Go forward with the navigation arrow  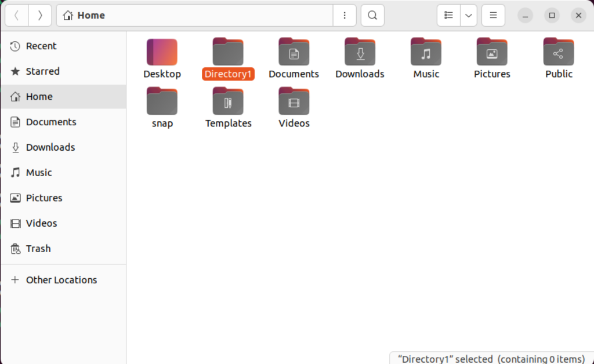(x=39, y=15)
